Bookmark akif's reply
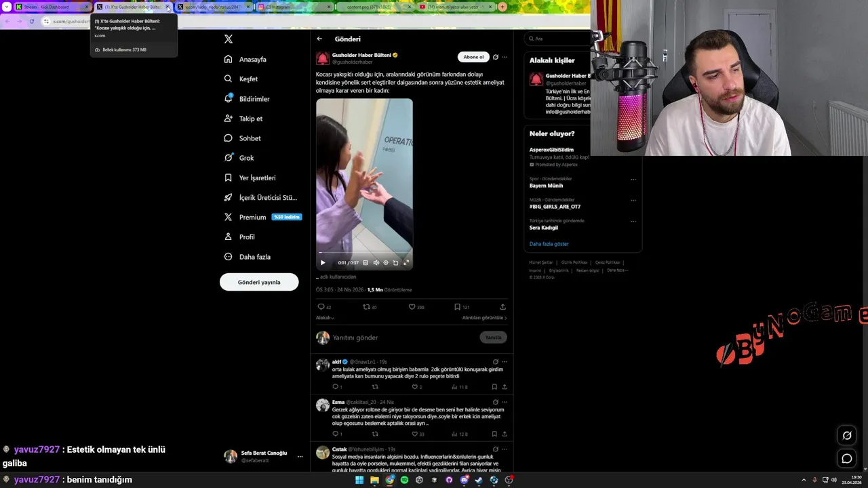This screenshot has height=488, width=868. pyautogui.click(x=494, y=387)
